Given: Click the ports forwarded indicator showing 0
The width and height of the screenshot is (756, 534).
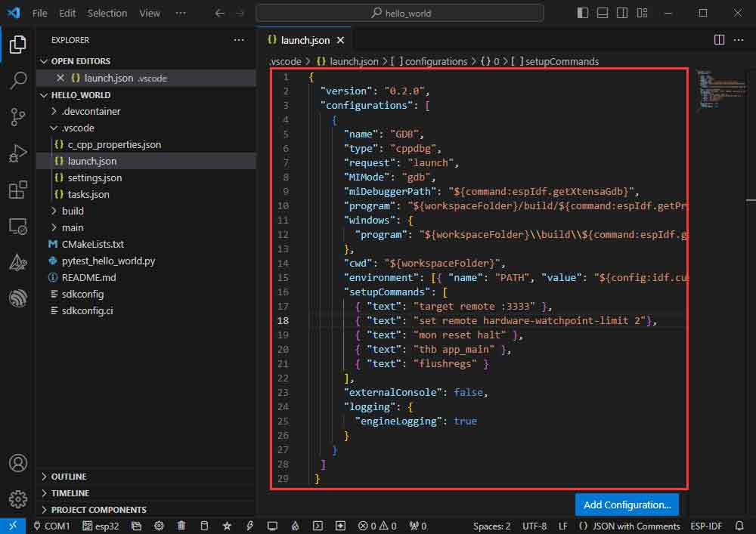Looking at the screenshot, I should tap(418, 526).
